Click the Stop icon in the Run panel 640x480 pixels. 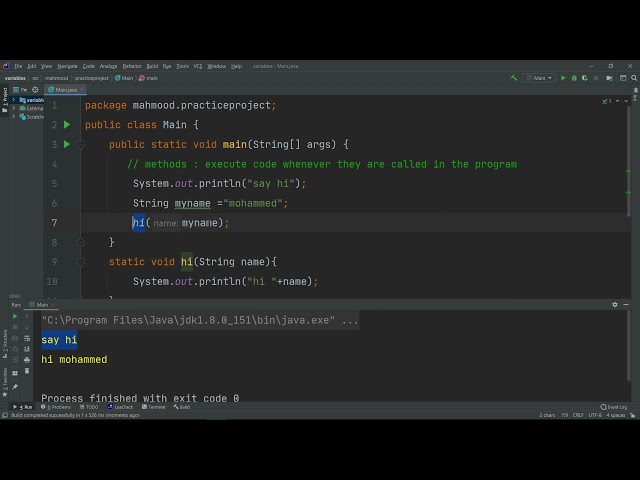[x=15, y=327]
